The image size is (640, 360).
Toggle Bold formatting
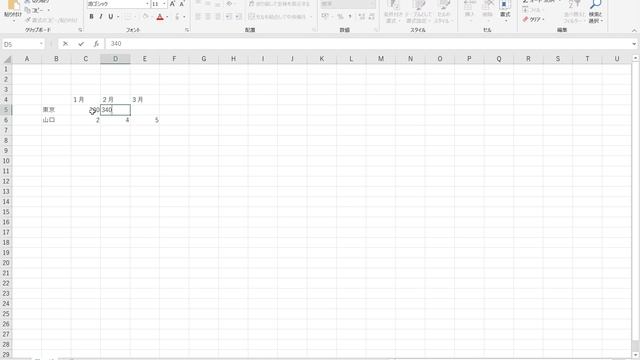tap(91, 17)
